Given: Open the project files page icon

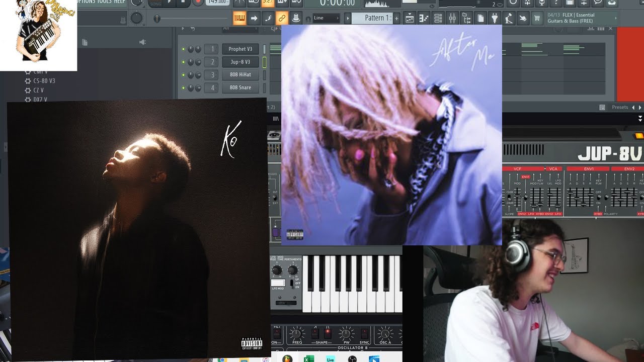Looking at the screenshot, I should pos(480,18).
